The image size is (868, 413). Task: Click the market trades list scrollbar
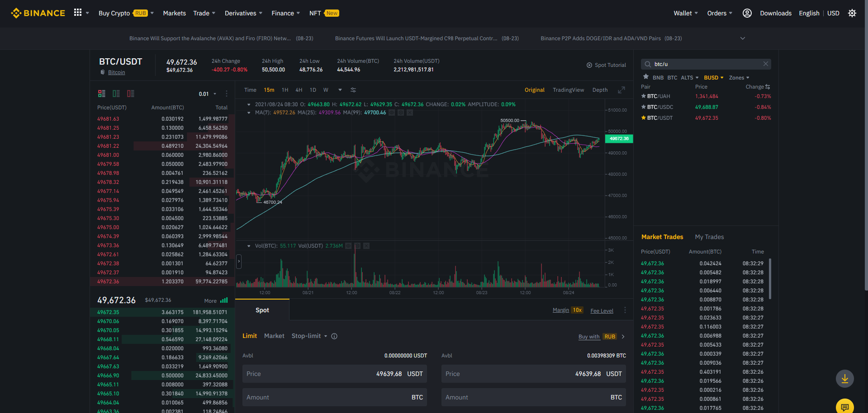tap(770, 278)
